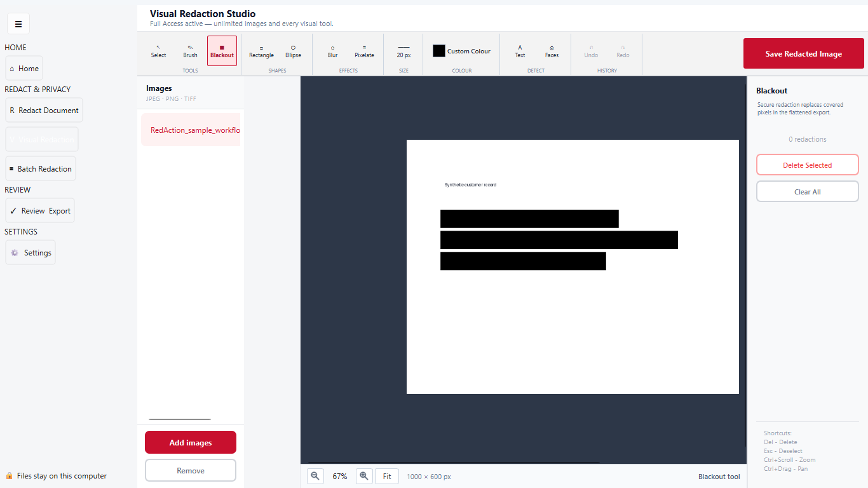Select the Ellipse shape tool
Image resolution: width=868 pixels, height=488 pixels.
coord(293,51)
